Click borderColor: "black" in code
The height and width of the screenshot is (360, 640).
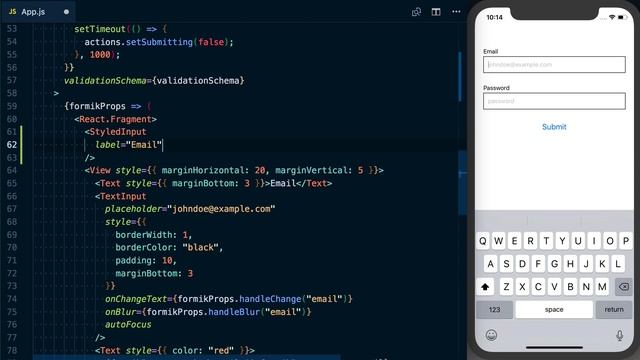click(169, 247)
